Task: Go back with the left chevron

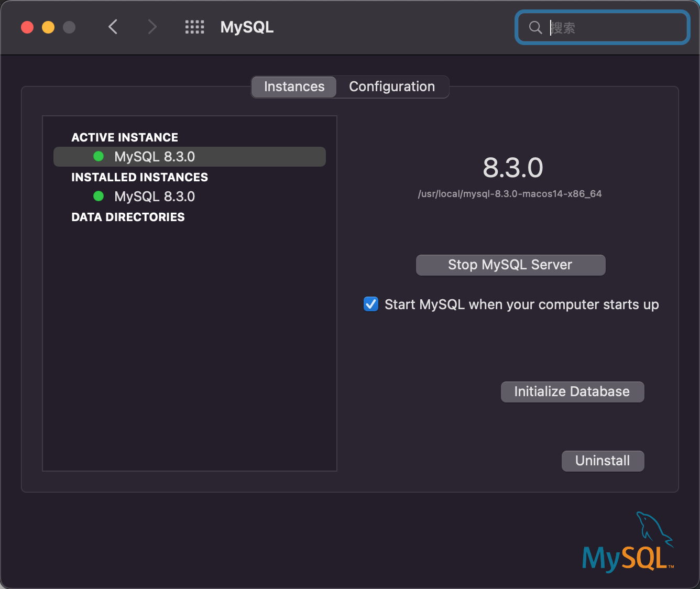Action: point(113,27)
